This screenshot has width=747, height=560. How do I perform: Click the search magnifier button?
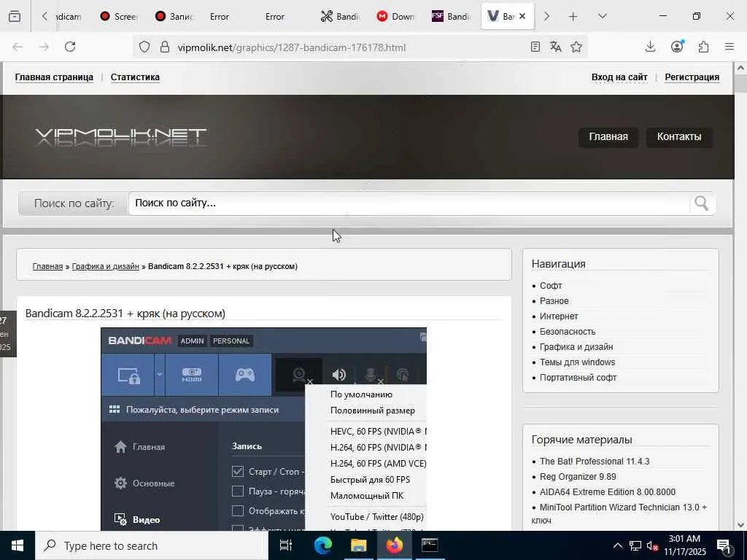(x=701, y=203)
